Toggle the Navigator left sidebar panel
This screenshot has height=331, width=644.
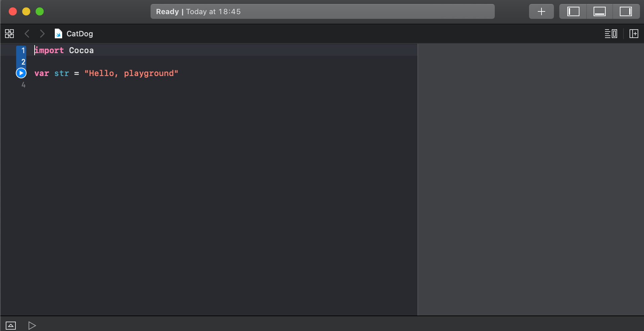(x=573, y=11)
